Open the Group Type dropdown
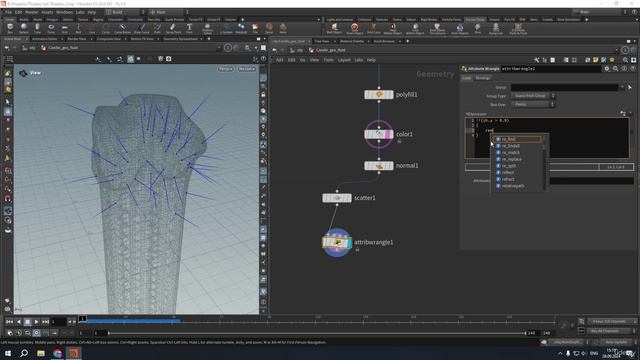640x360 pixels. [x=533, y=96]
